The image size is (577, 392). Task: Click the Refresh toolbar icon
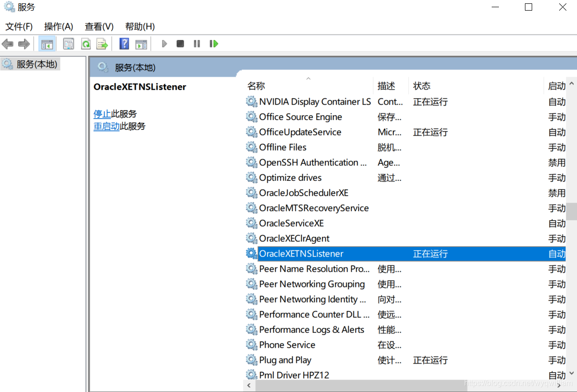86,44
